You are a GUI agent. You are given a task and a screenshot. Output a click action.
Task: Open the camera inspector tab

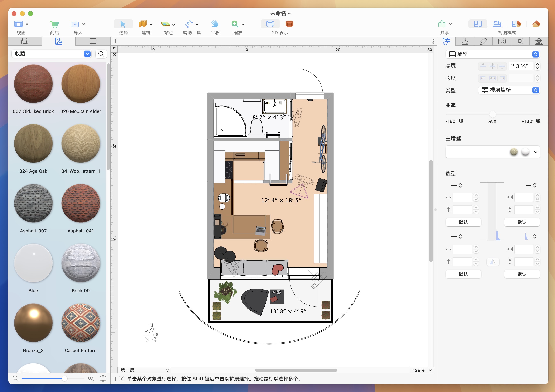pos(502,41)
